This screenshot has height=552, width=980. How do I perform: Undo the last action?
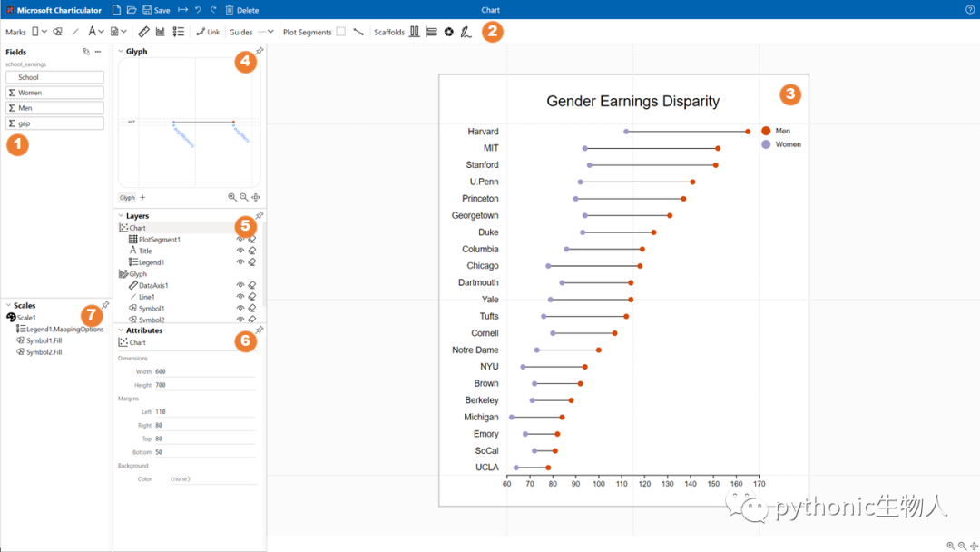198,10
